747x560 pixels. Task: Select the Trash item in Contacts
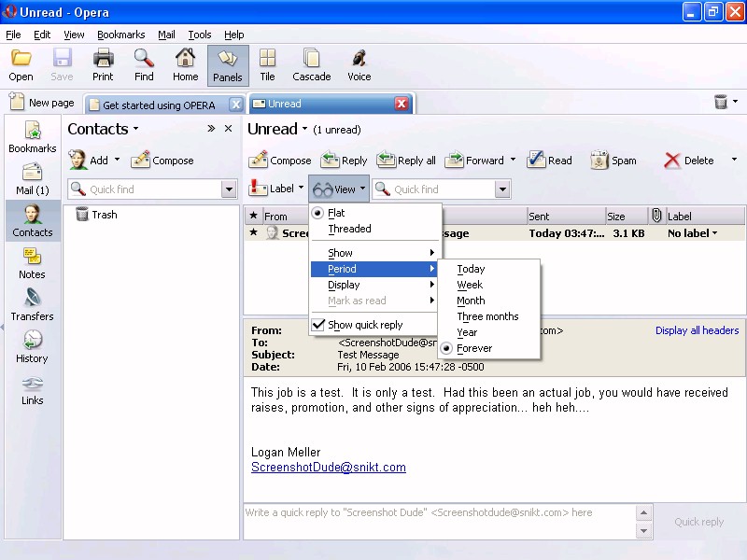point(104,215)
